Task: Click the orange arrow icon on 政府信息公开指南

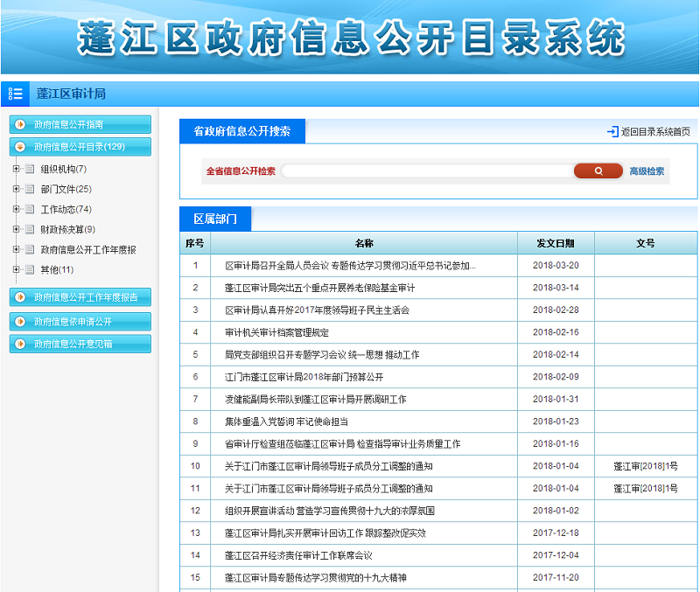Action: pos(20,125)
